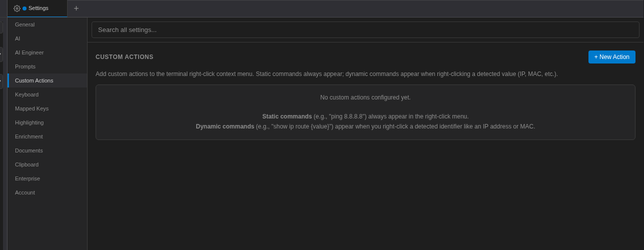Image resolution: width=644 pixels, height=250 pixels.
Task: Click the CUSTOM ACTIONS heading
Action: (x=125, y=57)
